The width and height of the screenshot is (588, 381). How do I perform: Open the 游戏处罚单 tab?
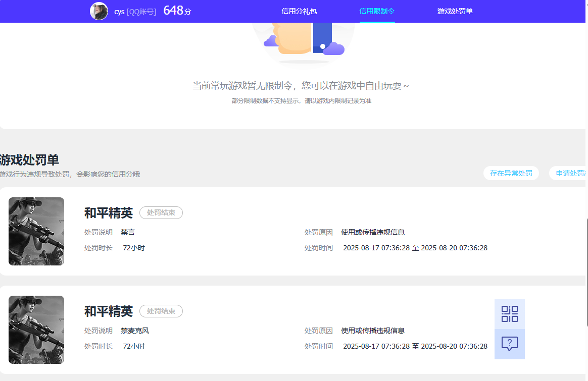[455, 11]
